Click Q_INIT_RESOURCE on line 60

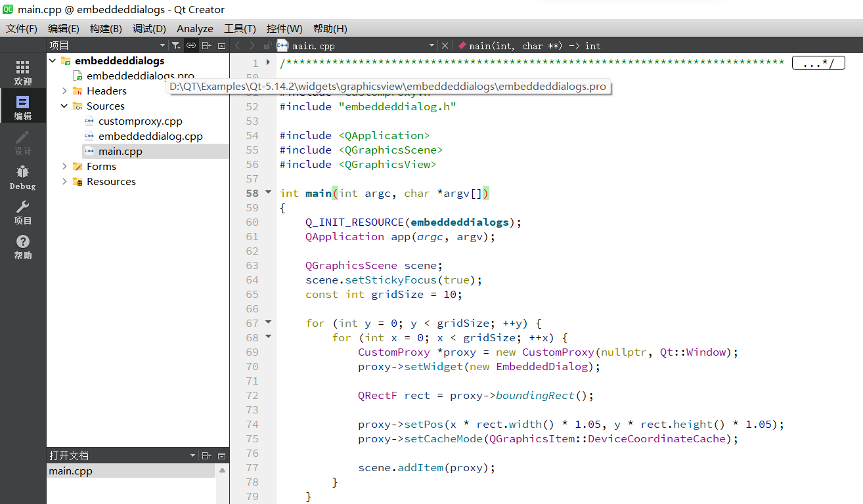[355, 222]
